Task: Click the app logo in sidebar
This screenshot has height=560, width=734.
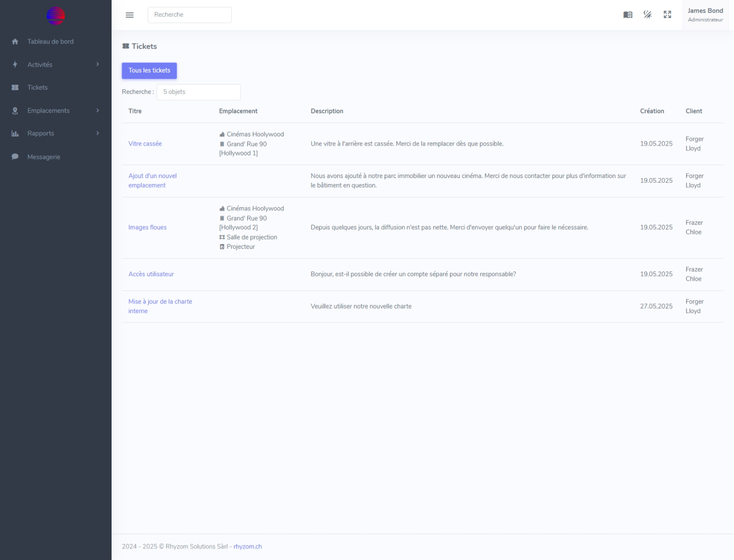Action: 56,16
